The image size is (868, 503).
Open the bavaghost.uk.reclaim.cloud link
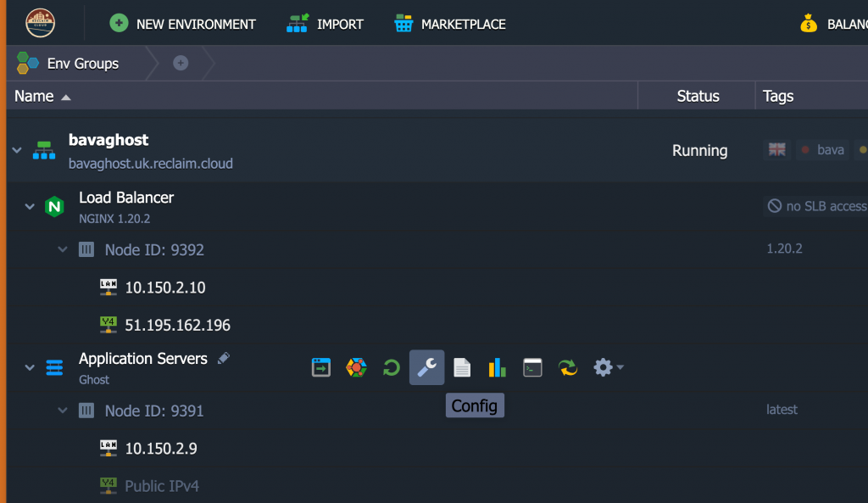pyautogui.click(x=151, y=164)
